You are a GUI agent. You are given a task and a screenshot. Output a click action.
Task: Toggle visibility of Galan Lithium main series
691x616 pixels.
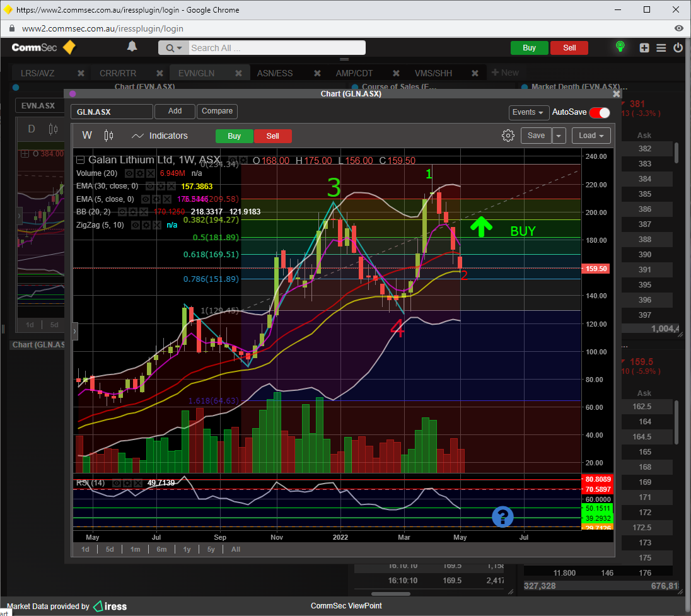[233, 160]
